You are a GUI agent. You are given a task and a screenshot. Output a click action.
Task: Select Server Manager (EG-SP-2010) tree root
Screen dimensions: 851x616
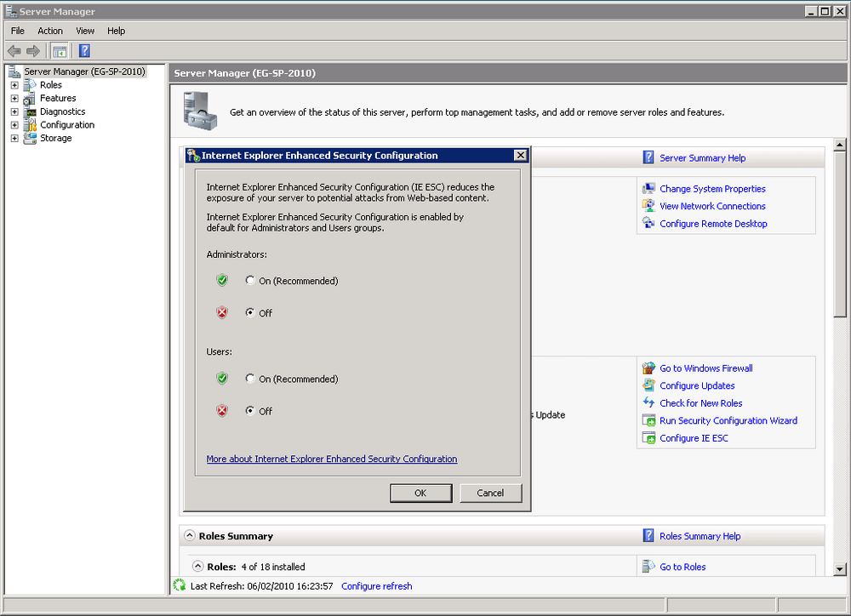(84, 71)
